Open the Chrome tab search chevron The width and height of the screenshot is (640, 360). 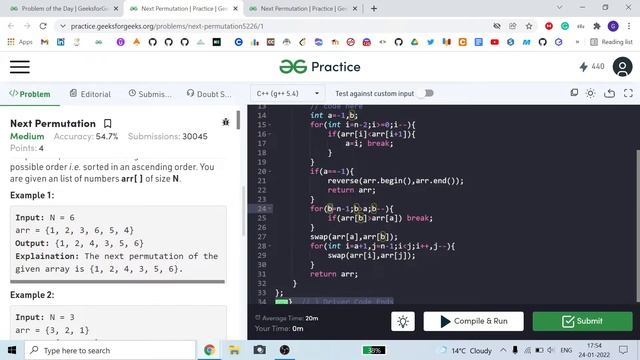coord(560,7)
